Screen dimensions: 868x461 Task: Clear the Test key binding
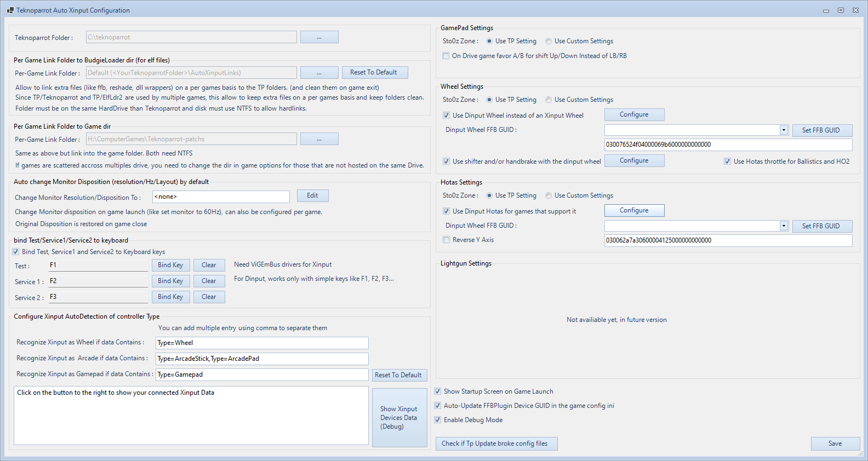coord(209,266)
